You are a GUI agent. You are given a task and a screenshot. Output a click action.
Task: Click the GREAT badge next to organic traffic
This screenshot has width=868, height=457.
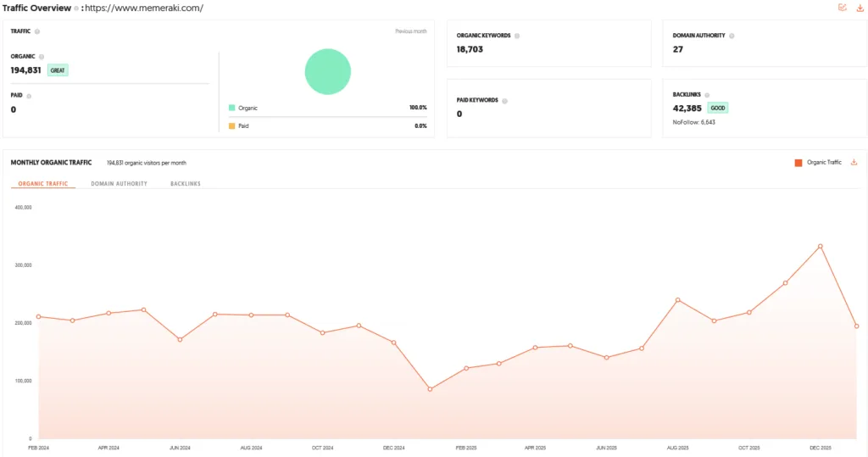[x=58, y=70]
